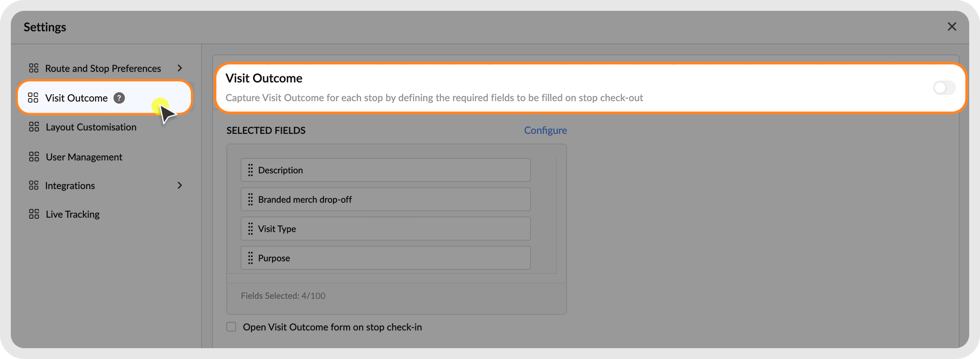Click the drag handle on Branded merch drop-off

(x=250, y=199)
